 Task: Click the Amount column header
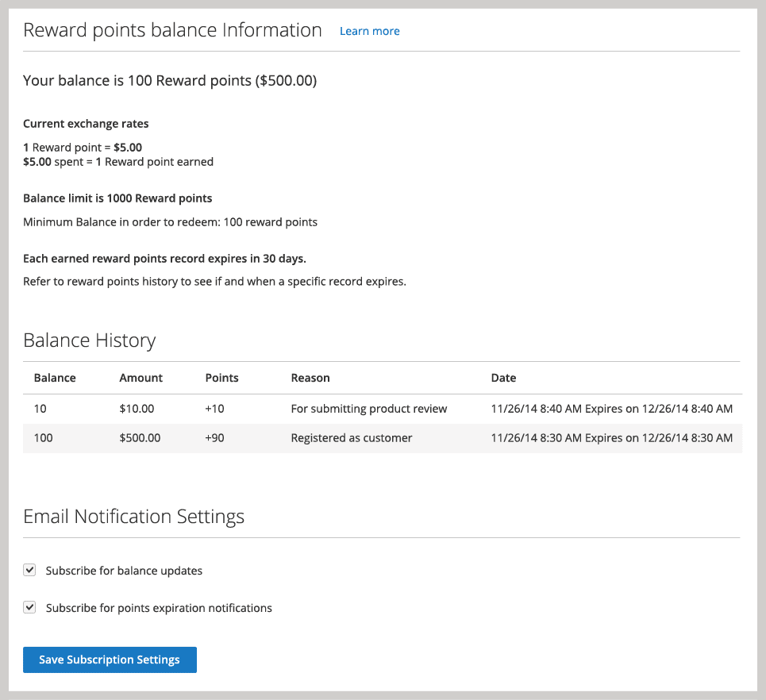pos(140,378)
